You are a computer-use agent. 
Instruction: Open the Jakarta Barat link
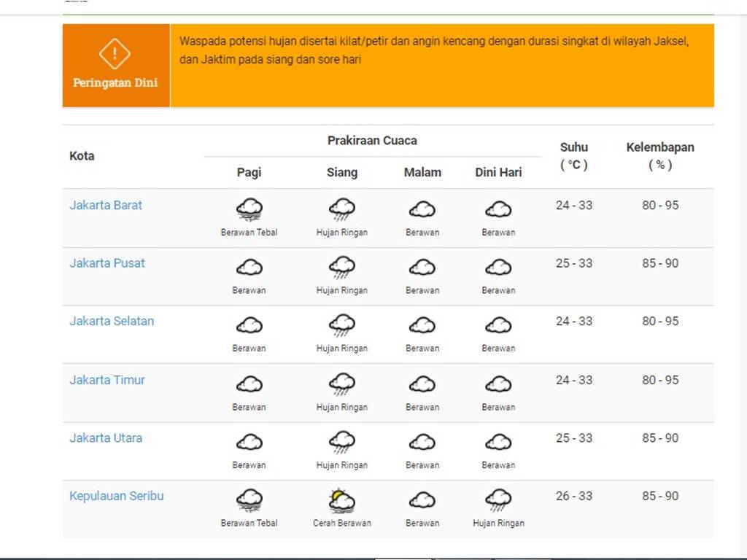pyautogui.click(x=106, y=205)
